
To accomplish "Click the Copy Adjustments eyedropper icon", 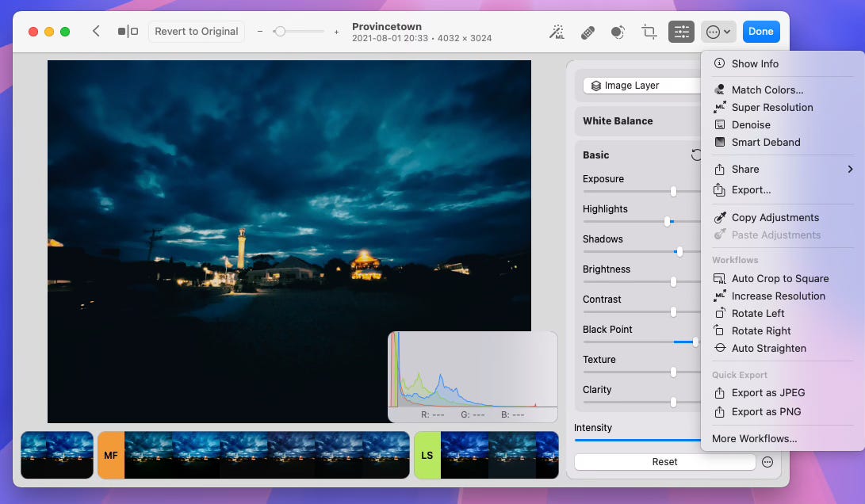I will pos(719,217).
